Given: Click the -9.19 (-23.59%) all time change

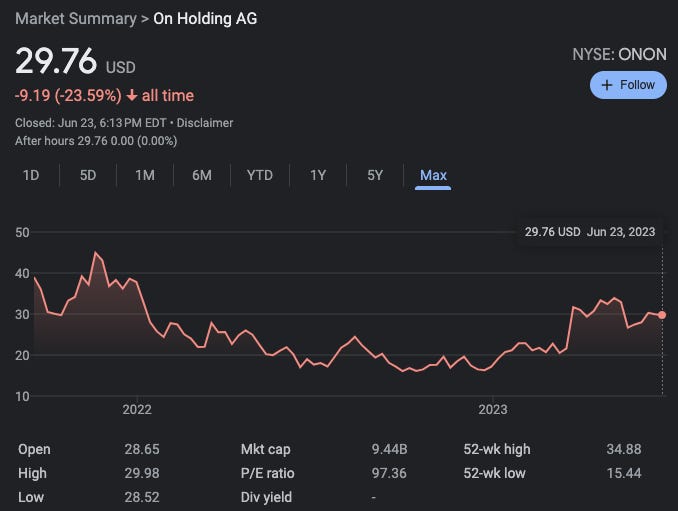Looking at the screenshot, I should click(104, 96).
